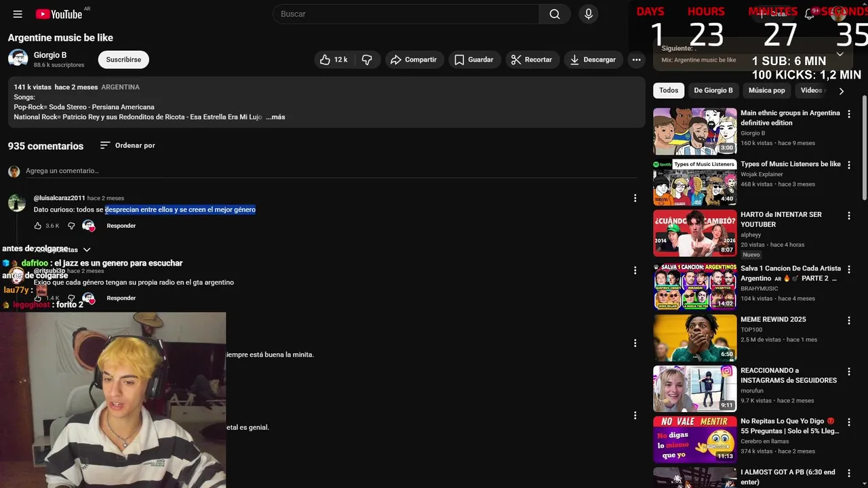The width and height of the screenshot is (868, 488).
Task: Open HARTO de INTENTAR SER YOUTUBER thumbnail
Action: (x=695, y=233)
